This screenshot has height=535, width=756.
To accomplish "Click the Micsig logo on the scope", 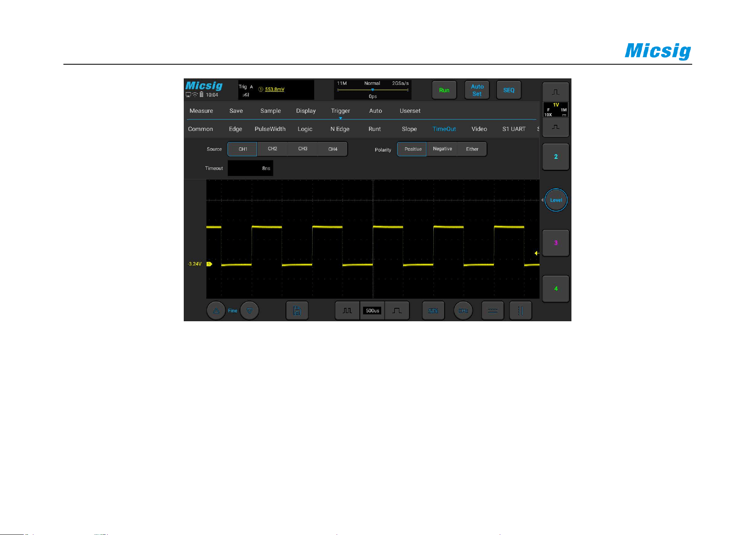I will pos(204,86).
